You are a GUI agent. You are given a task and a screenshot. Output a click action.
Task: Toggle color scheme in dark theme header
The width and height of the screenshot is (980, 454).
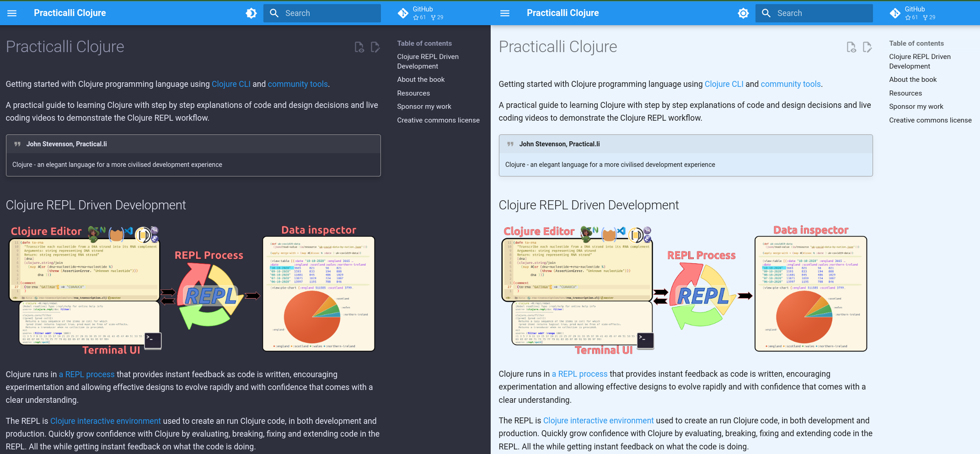[x=251, y=13]
